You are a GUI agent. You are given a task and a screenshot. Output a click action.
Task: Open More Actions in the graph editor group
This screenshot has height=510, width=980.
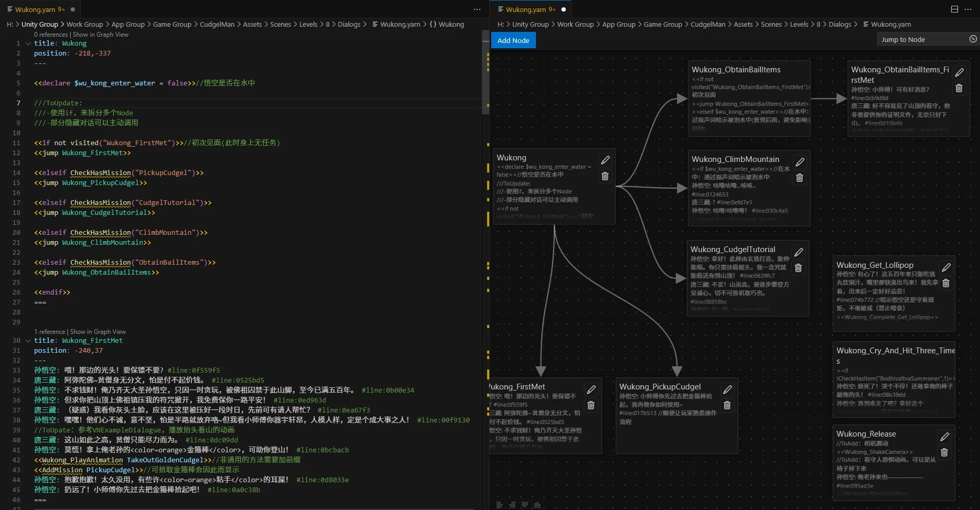pos(968,9)
